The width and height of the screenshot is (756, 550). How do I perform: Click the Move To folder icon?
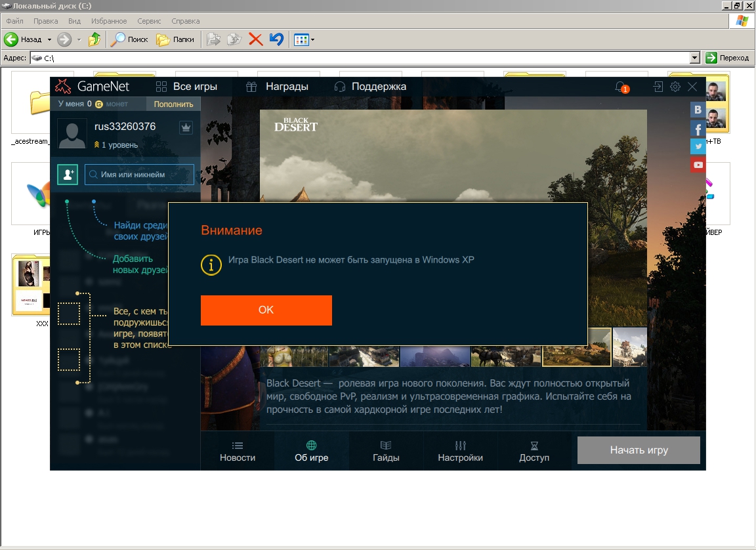213,39
